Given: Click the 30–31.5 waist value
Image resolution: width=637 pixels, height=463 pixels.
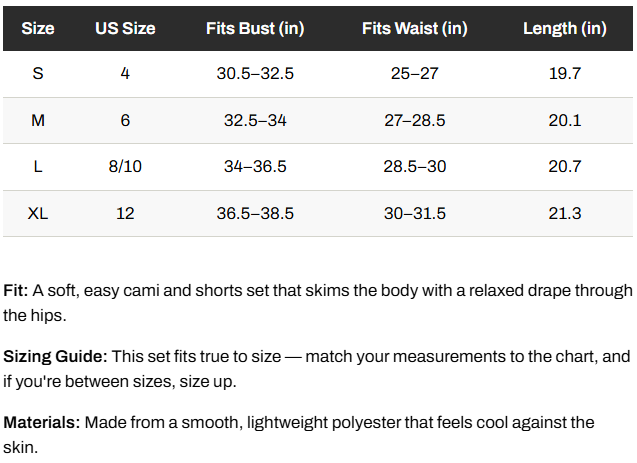Looking at the screenshot, I should pos(415,213).
